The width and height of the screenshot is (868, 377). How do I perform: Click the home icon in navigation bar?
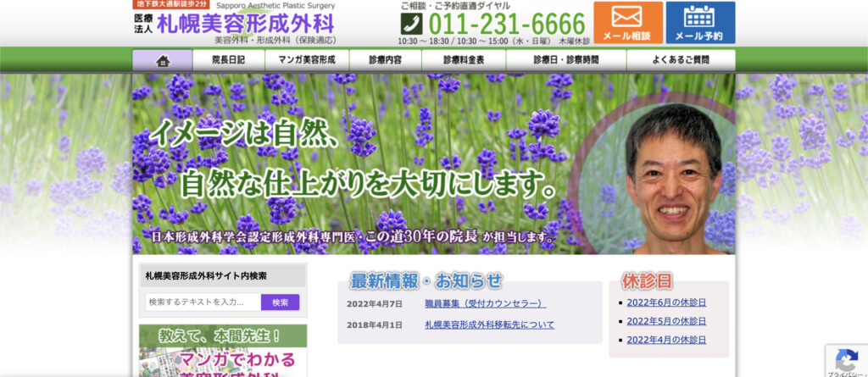(163, 60)
